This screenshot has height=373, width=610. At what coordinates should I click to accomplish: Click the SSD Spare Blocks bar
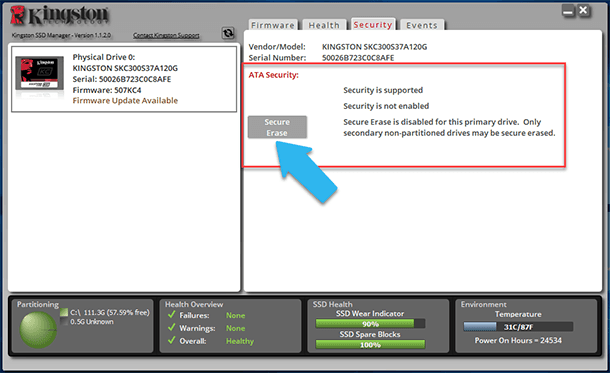[370, 344]
